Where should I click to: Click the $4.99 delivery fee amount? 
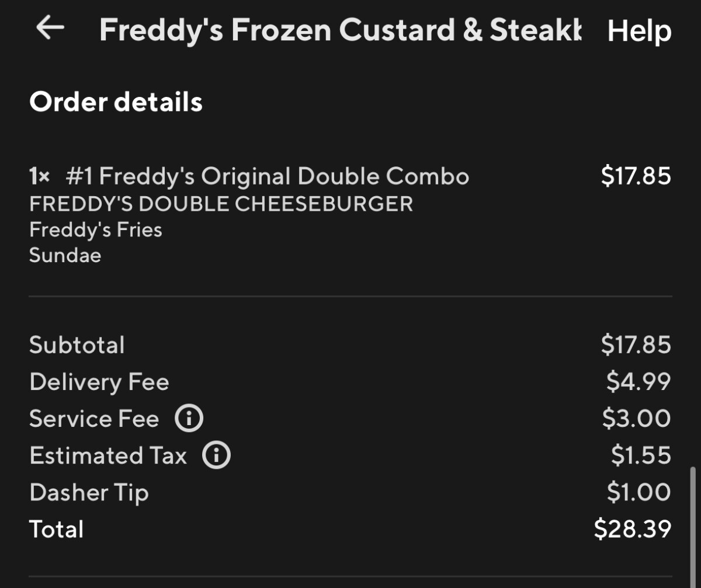click(638, 382)
